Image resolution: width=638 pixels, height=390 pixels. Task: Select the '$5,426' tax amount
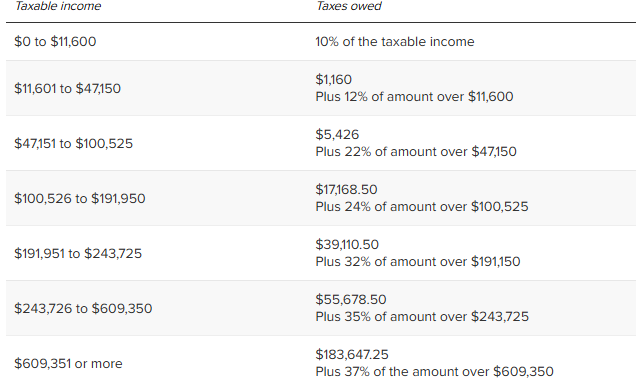pyautogui.click(x=337, y=134)
